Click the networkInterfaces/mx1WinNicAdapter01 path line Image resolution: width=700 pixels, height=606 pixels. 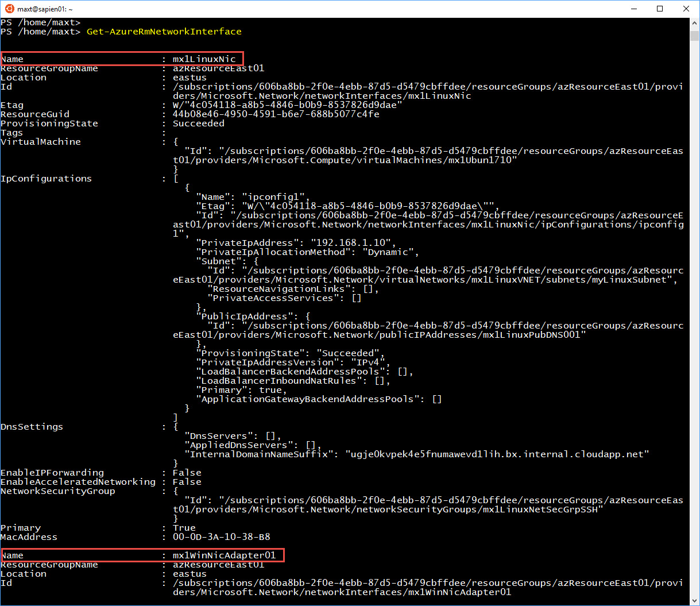coord(342,592)
